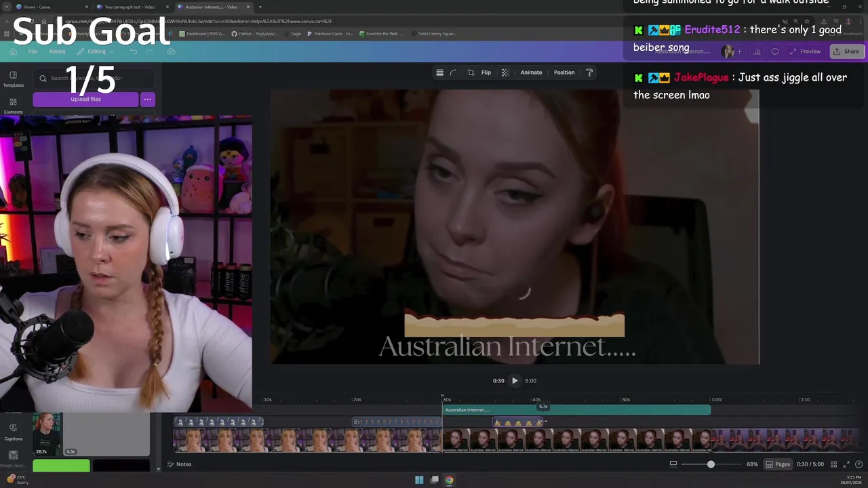Open new browser tab with plus
868x488 pixels.
pyautogui.click(x=260, y=7)
